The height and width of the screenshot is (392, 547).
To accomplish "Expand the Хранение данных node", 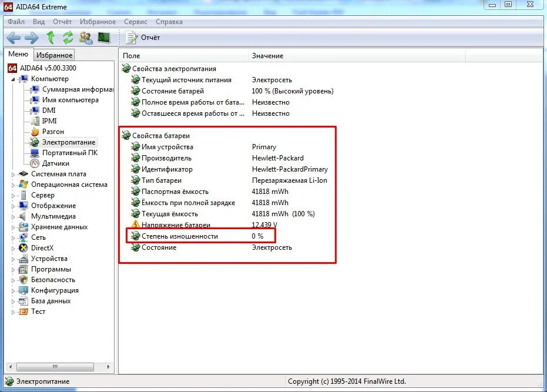I will point(14,227).
